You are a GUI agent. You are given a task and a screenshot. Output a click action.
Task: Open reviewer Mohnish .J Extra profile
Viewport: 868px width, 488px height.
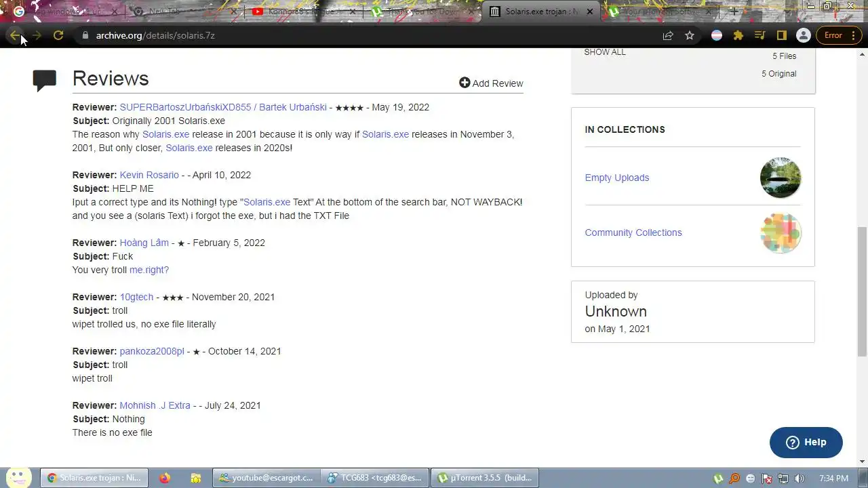pyautogui.click(x=155, y=405)
